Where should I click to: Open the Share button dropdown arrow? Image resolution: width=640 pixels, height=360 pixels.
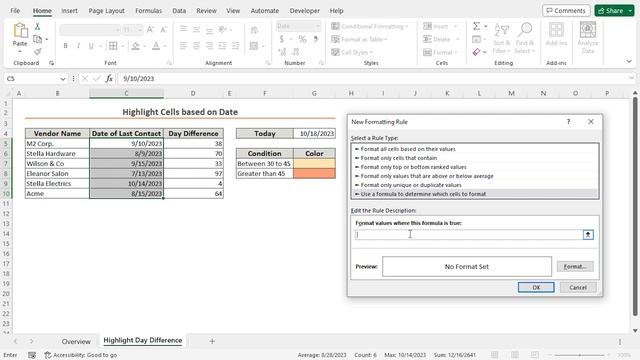(630, 11)
